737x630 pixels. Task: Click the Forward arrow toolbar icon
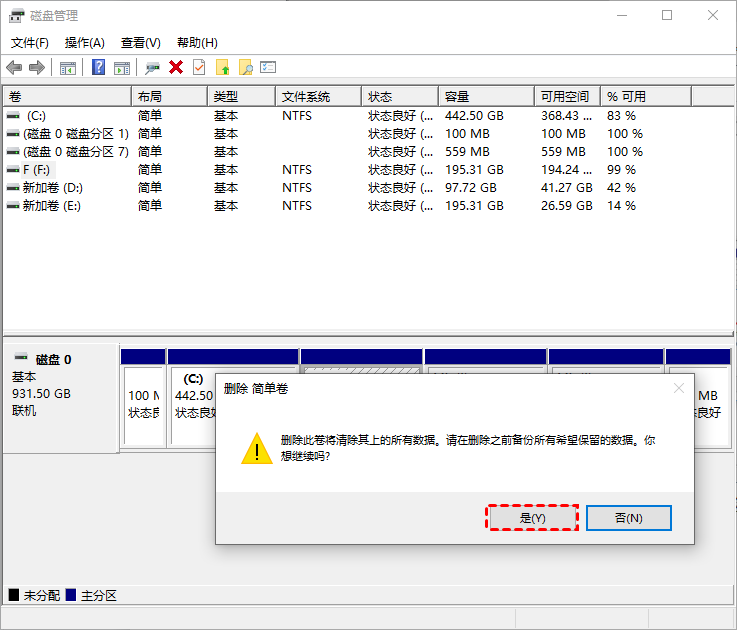click(x=37, y=68)
